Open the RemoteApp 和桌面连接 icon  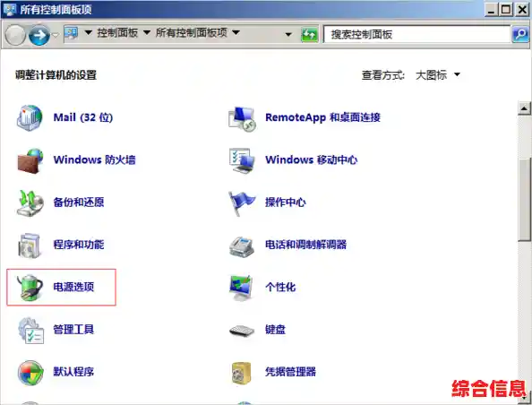[x=242, y=118]
